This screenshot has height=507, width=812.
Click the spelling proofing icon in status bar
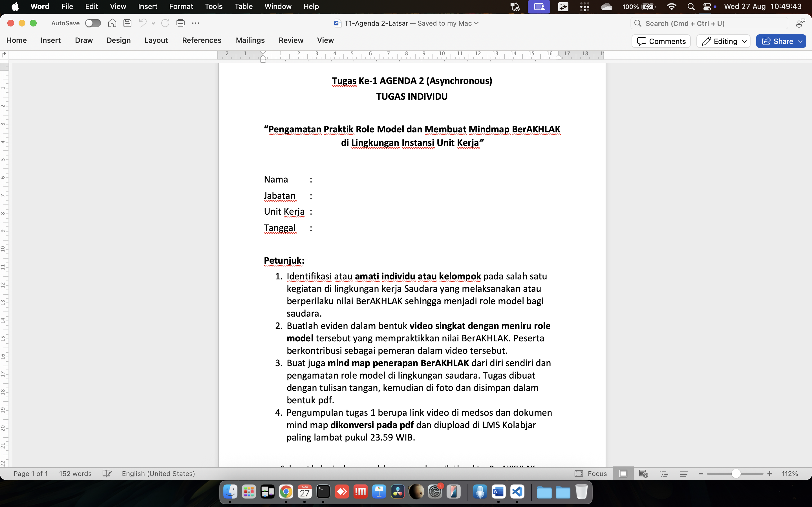(x=107, y=473)
